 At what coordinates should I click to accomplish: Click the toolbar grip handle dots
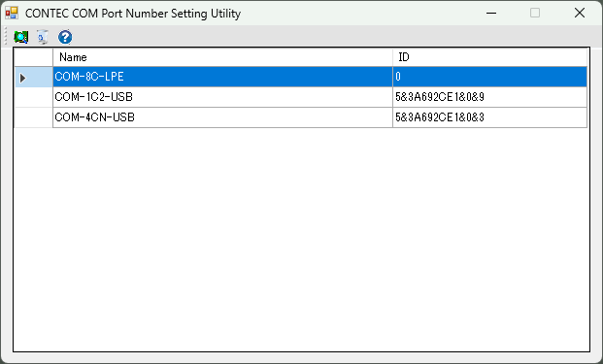pyautogui.click(x=6, y=37)
